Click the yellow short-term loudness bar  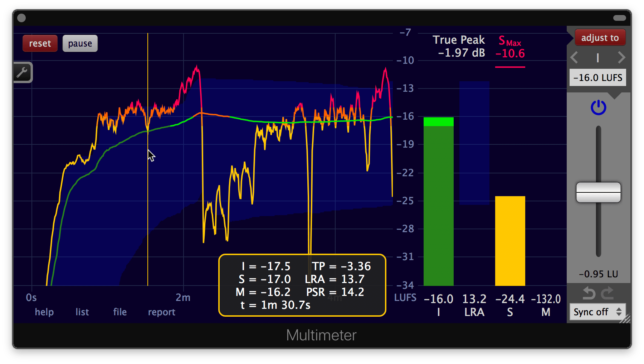(x=510, y=241)
